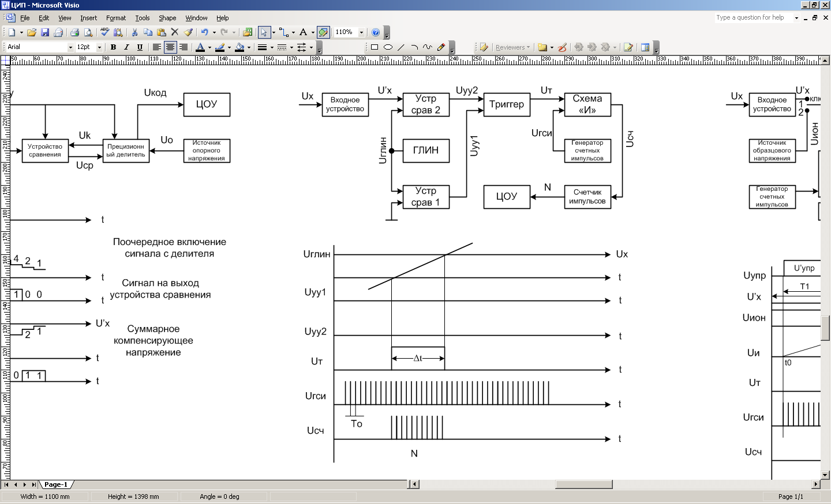Select the Pencil tool

(441, 47)
